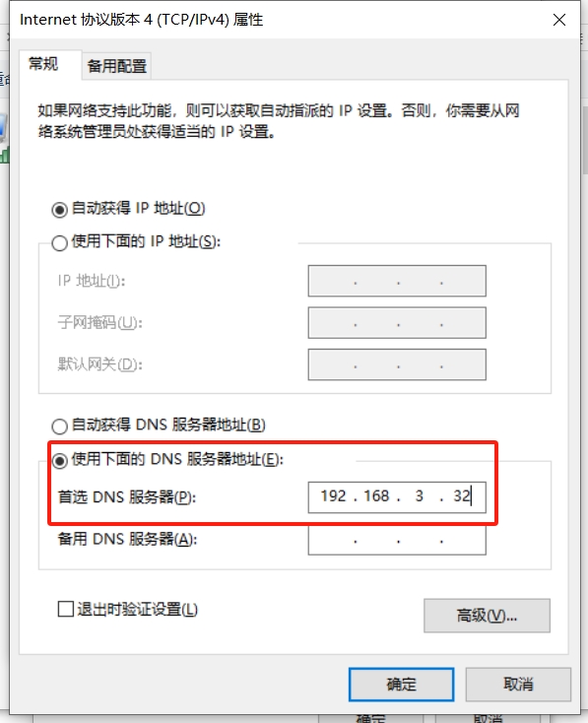
Task: Click the 子网掩码 input field
Action: (x=397, y=323)
